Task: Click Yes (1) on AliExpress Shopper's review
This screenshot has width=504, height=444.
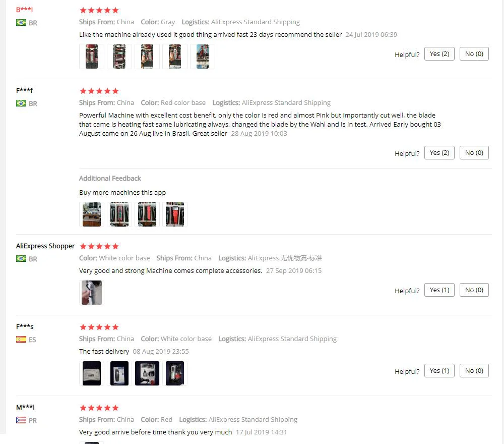Action: coord(439,290)
